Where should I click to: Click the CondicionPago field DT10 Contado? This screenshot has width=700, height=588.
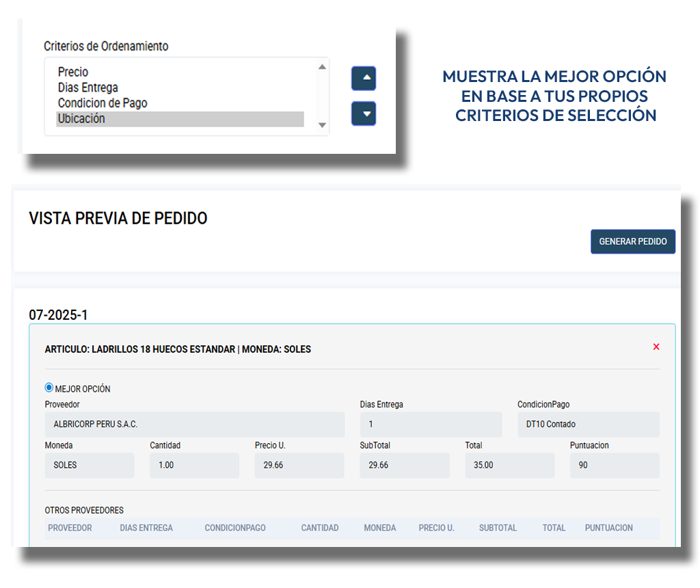click(588, 425)
